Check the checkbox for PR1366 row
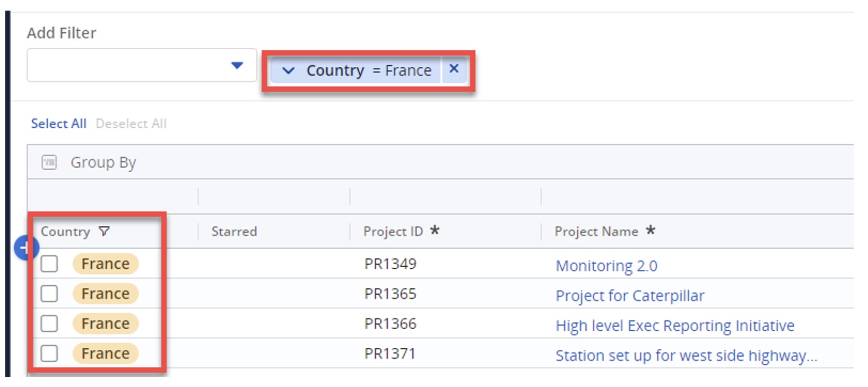The height and width of the screenshot is (387, 868). point(49,323)
